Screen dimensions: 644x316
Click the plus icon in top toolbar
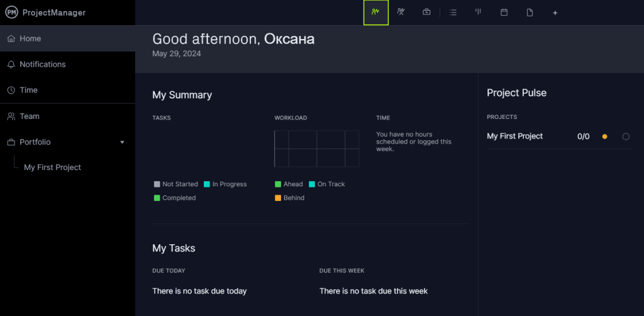point(555,13)
